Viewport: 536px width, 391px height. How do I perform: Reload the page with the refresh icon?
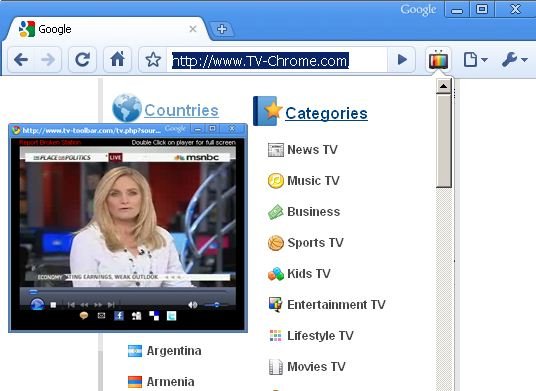tap(82, 60)
